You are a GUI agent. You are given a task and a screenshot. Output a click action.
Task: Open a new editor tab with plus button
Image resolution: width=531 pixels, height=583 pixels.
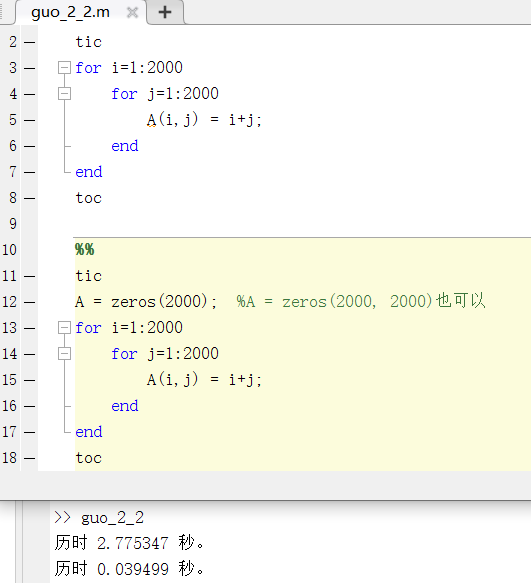165,12
